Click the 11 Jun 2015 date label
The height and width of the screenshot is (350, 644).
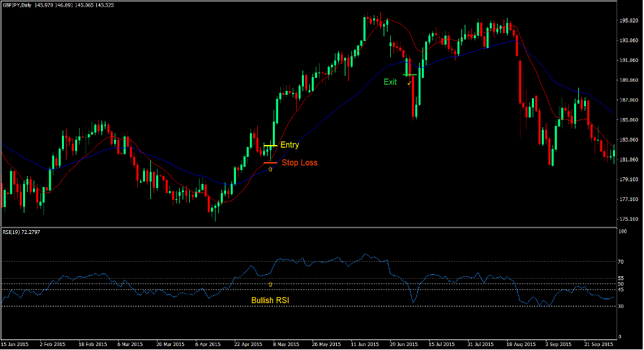click(x=365, y=344)
